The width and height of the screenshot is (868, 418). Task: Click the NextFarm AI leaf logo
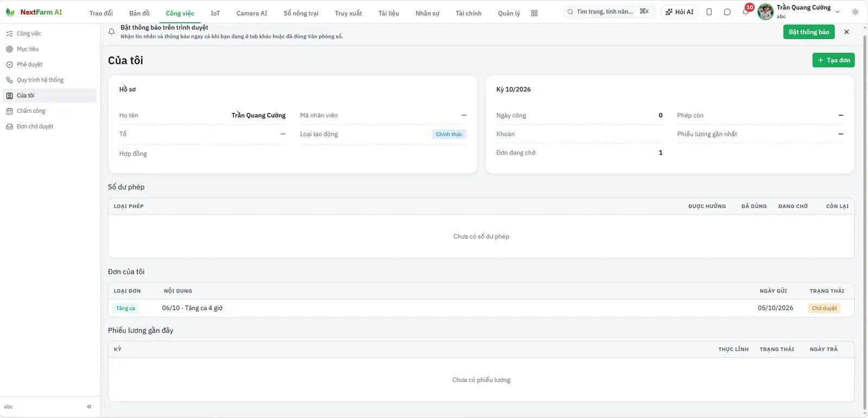click(10, 12)
